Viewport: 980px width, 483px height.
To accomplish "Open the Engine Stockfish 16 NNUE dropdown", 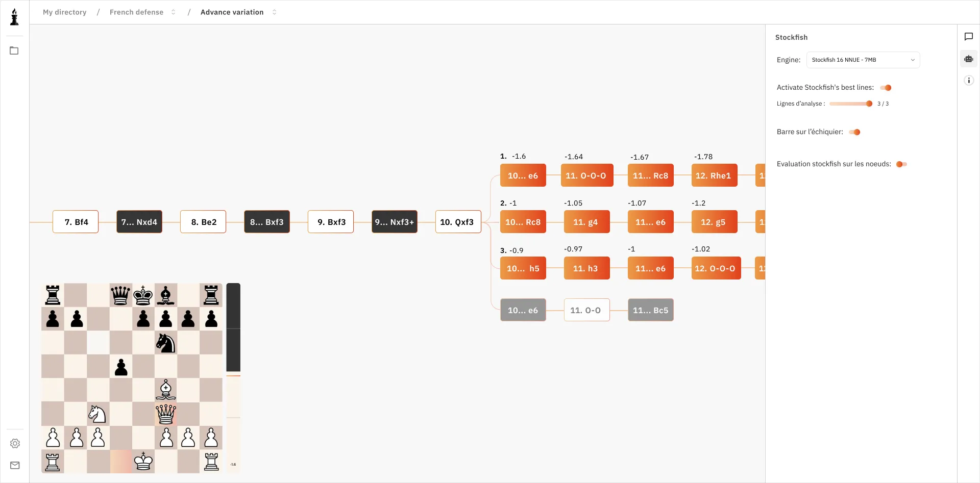I will (863, 60).
